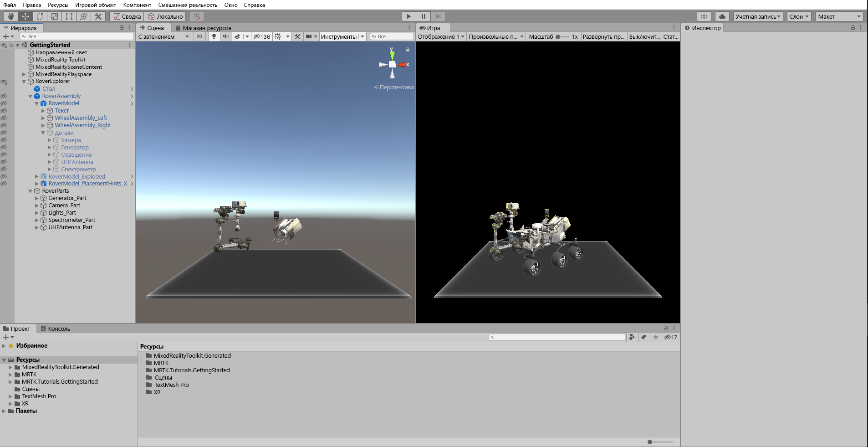Toggle scene lighting bulb icon
Viewport: 868px width, 447px height.
(x=214, y=36)
